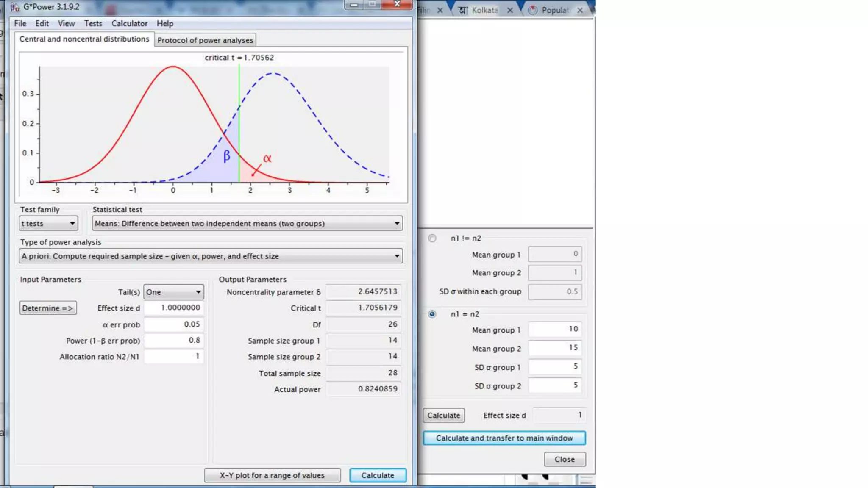
Task: Click the Kolkata tab favicon icon
Action: [x=463, y=10]
